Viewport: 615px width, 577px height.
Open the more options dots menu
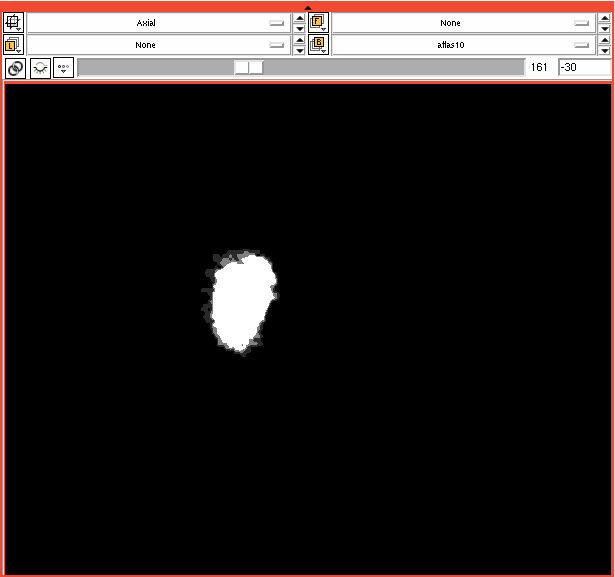pos(64,68)
